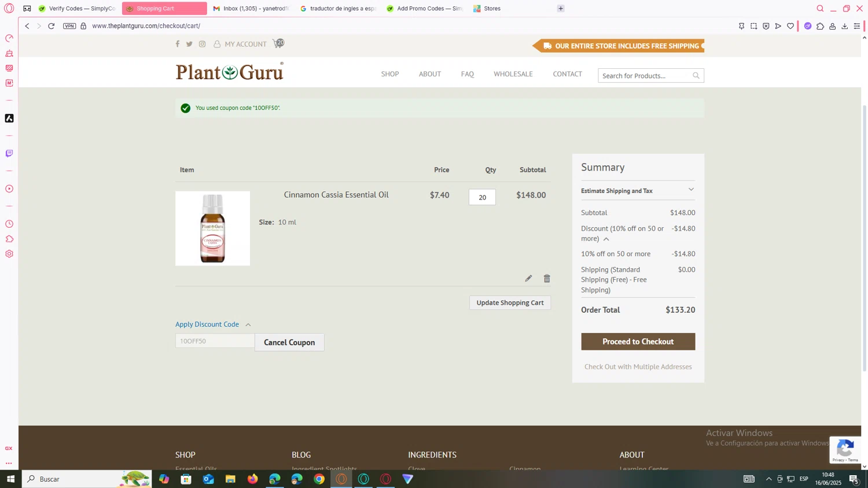The width and height of the screenshot is (868, 488).
Task: Open the WHOLESALE page
Action: (x=513, y=74)
